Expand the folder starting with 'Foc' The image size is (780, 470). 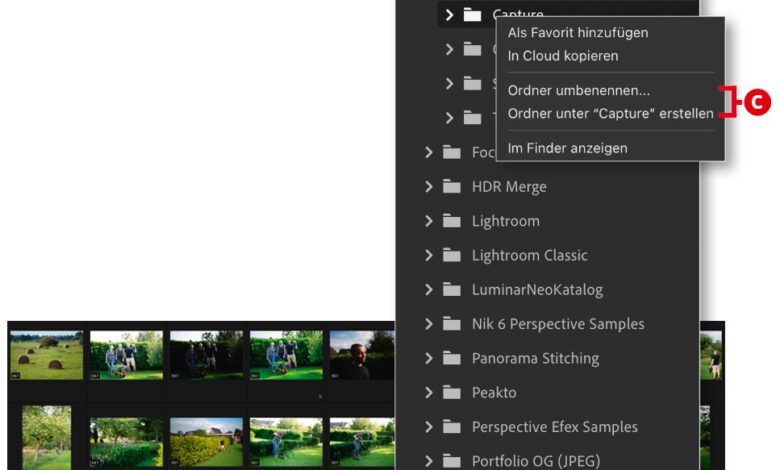pos(429,152)
